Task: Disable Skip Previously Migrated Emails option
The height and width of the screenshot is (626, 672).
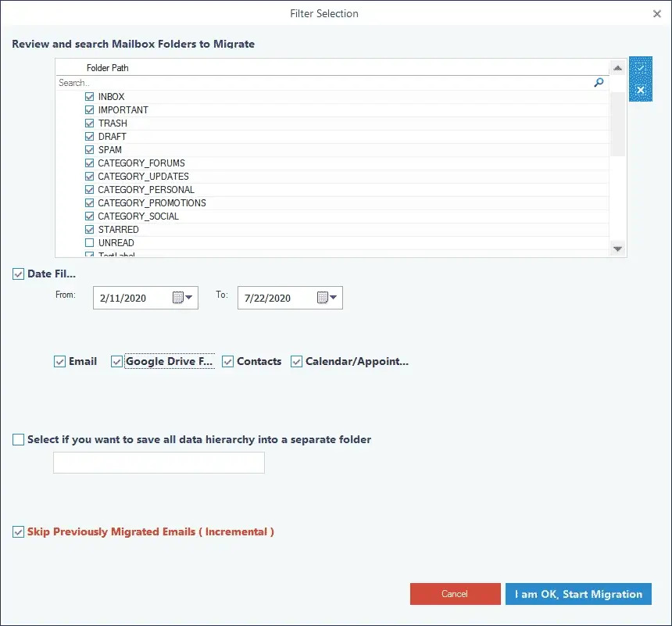Action: point(17,531)
